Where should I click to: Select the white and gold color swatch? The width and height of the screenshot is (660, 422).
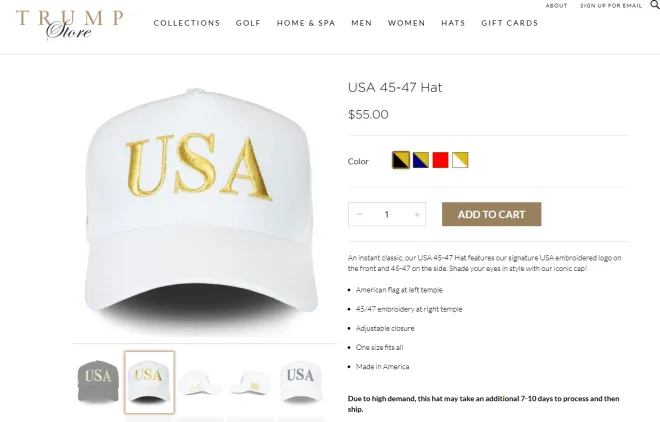(x=460, y=160)
